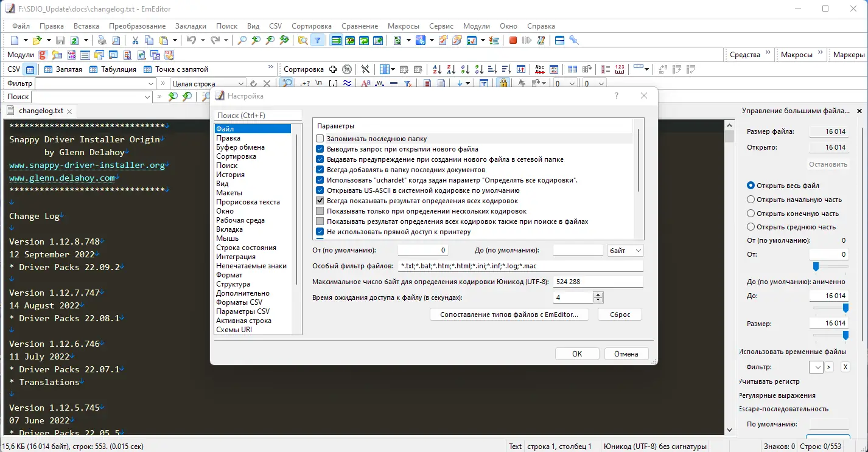This screenshot has width=868, height=452.
Task: Uncheck "Не использовать прямой доступ к принтеру"
Action: click(x=320, y=232)
